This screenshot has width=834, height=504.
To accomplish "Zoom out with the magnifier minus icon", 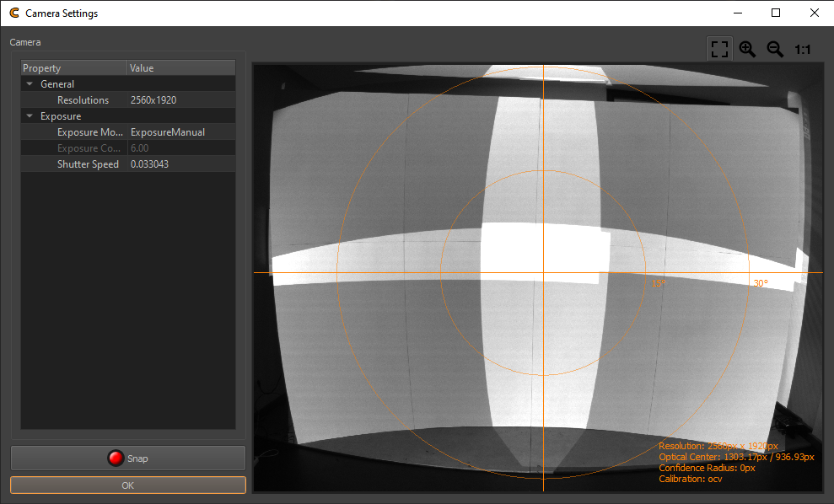I will click(775, 49).
